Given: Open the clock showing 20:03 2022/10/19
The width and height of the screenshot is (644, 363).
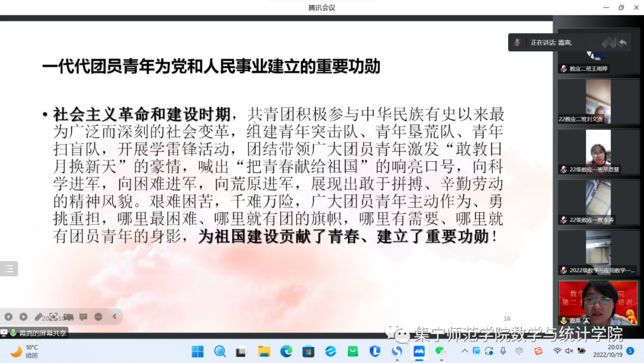Looking at the screenshot, I should 608,351.
